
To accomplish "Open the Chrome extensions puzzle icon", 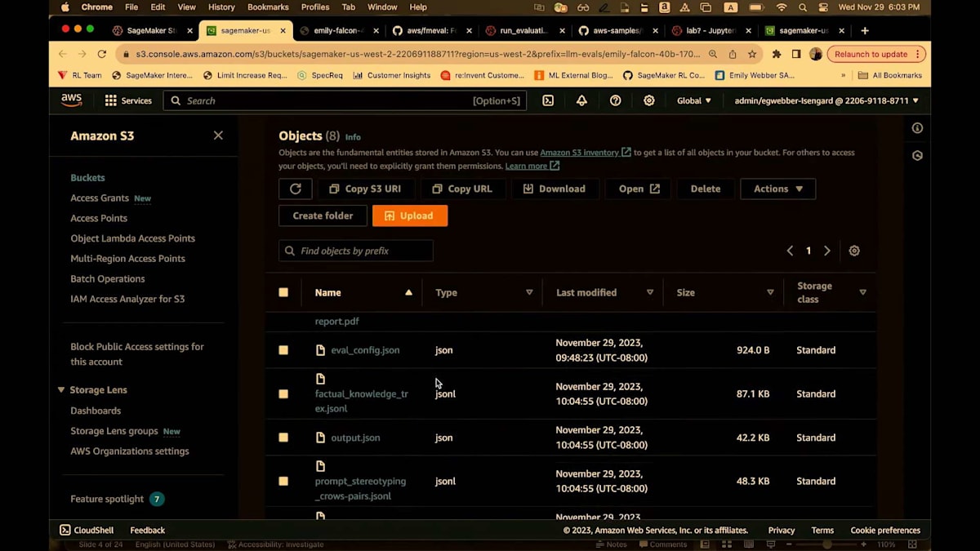I will click(x=777, y=54).
